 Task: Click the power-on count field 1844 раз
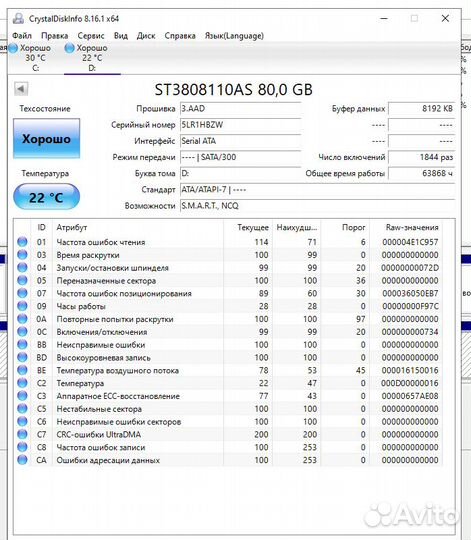(422, 157)
